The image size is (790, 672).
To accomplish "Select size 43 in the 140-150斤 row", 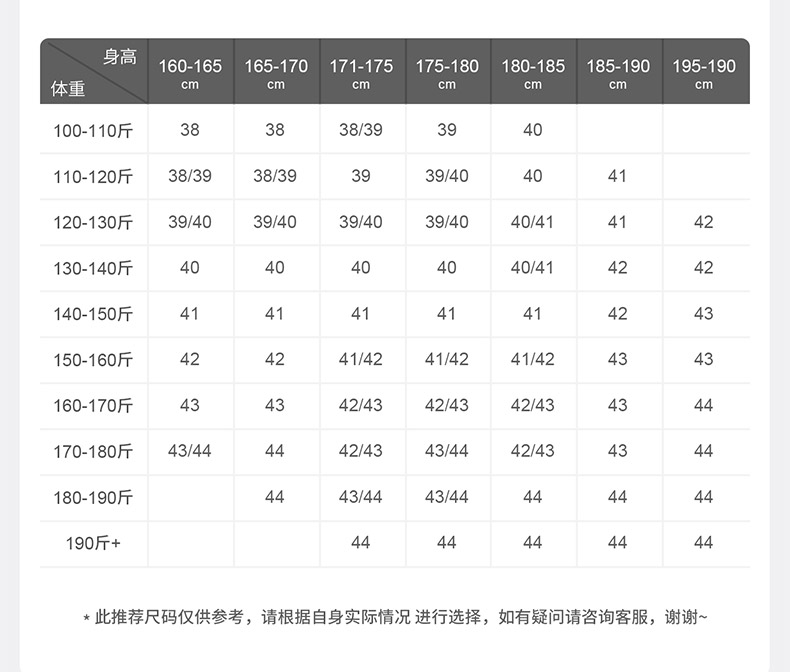I will [x=703, y=313].
